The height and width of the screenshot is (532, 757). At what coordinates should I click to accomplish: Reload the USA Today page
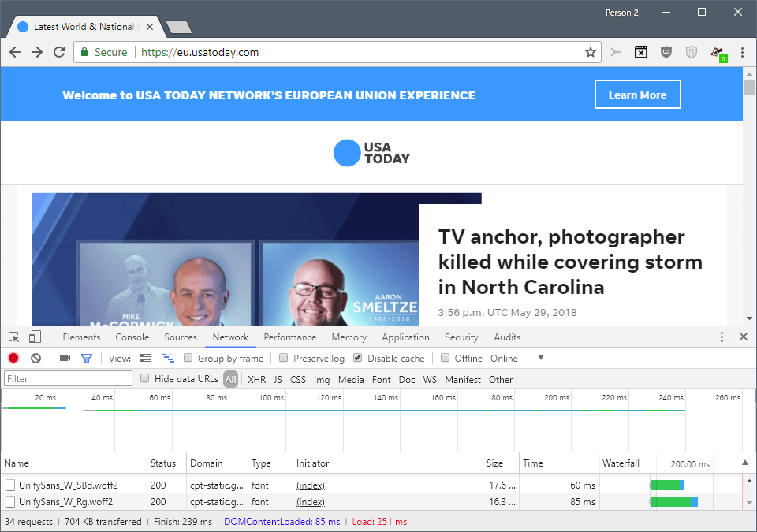(x=59, y=52)
